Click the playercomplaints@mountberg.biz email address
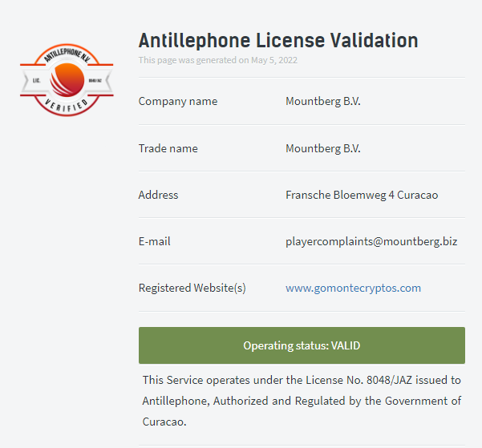 coord(371,241)
